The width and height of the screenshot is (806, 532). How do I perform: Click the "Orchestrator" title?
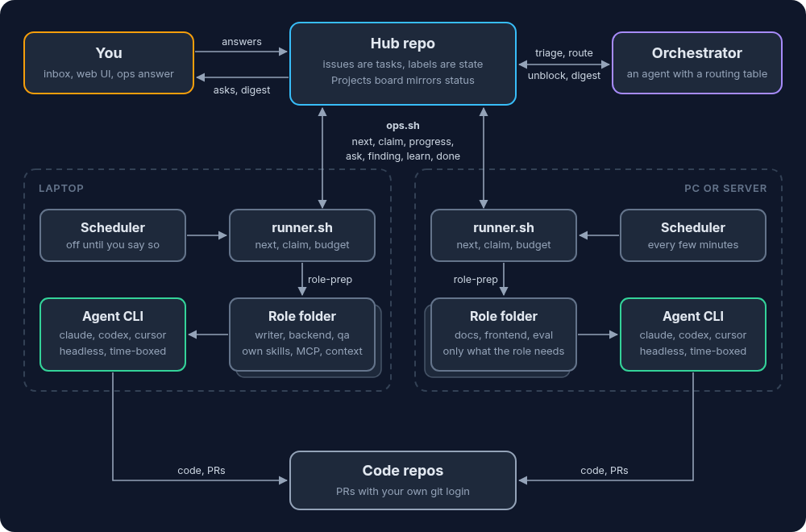[x=697, y=53]
